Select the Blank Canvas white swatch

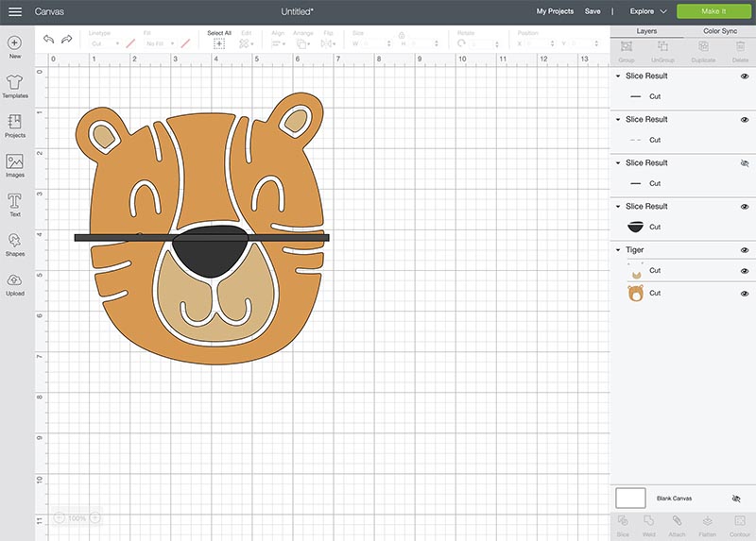(630, 498)
